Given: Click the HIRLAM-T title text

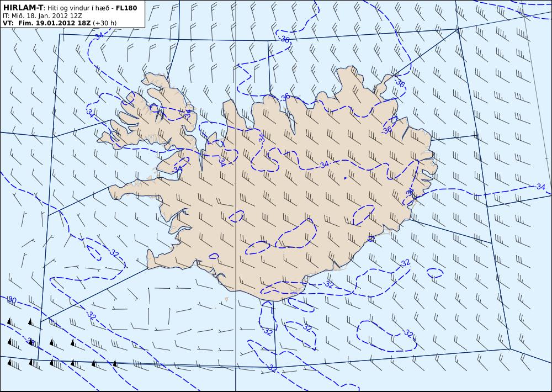Looking at the screenshot, I should (x=23, y=7).
